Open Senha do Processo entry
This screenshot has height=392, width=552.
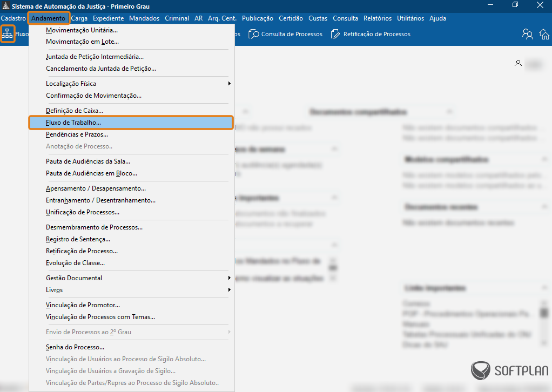click(x=132, y=347)
